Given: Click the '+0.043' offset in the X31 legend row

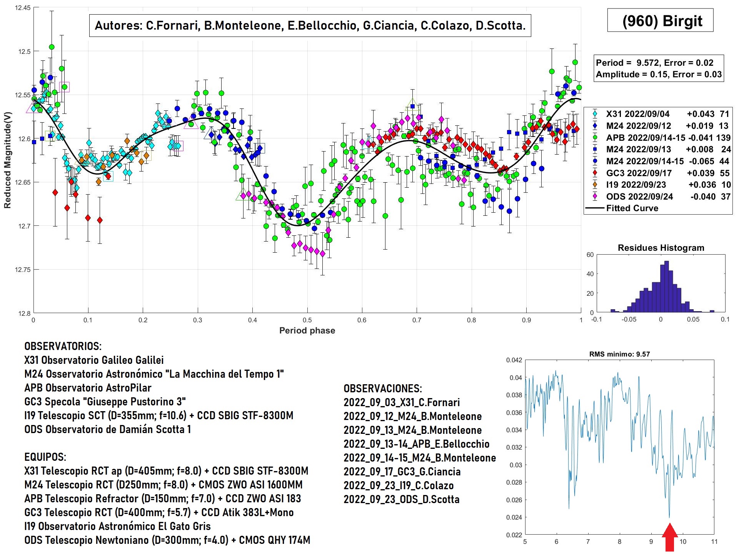Looking at the screenshot, I should point(701,114).
